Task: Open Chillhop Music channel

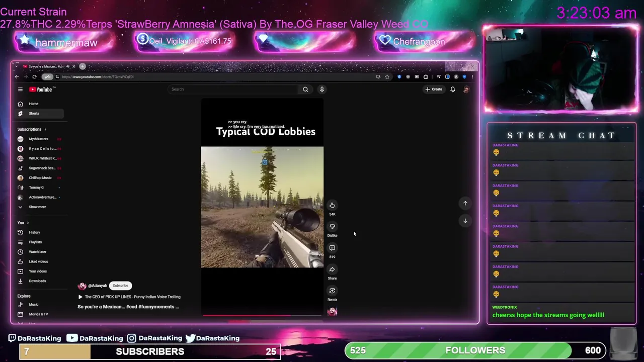Action: pos(39,178)
